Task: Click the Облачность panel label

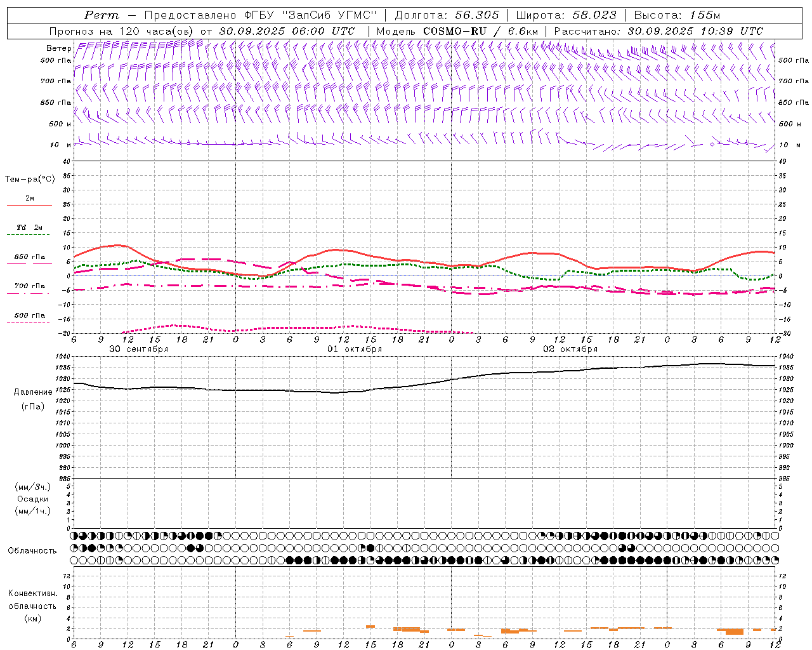Action: pyautogui.click(x=32, y=550)
